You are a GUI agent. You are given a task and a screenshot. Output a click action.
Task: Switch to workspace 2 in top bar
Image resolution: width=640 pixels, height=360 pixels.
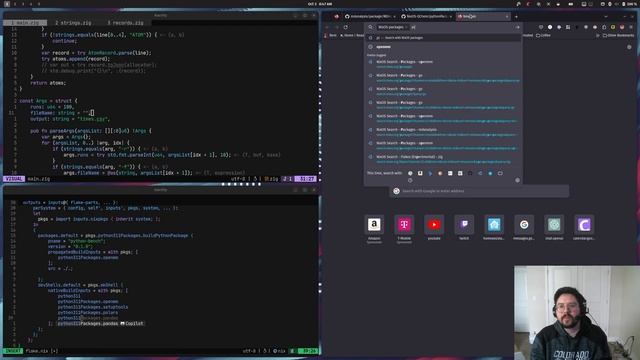pyautogui.click(x=15, y=4)
